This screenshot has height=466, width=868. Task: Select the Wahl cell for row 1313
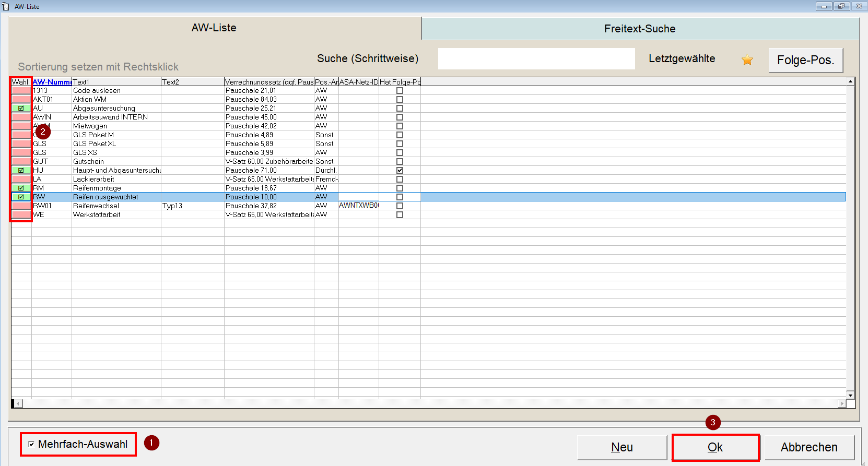tap(21, 91)
